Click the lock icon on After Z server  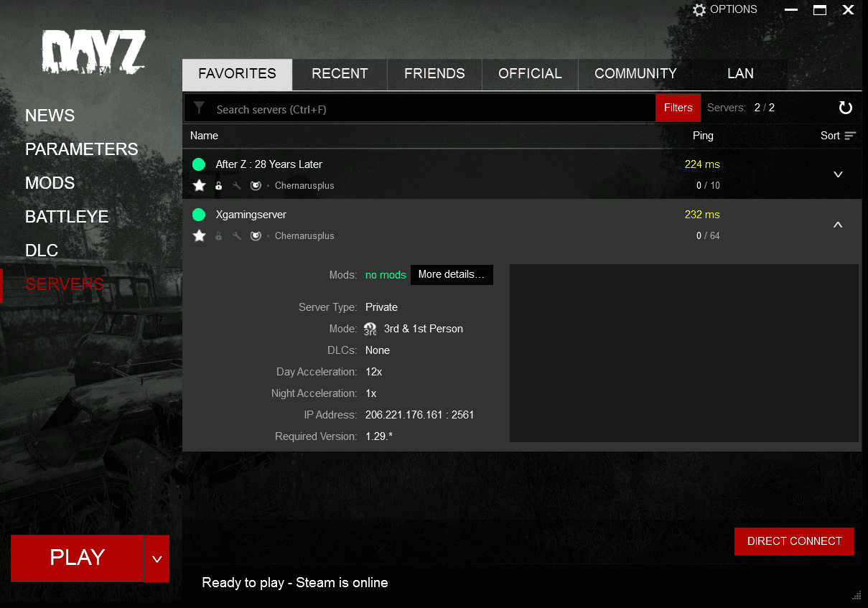click(218, 185)
